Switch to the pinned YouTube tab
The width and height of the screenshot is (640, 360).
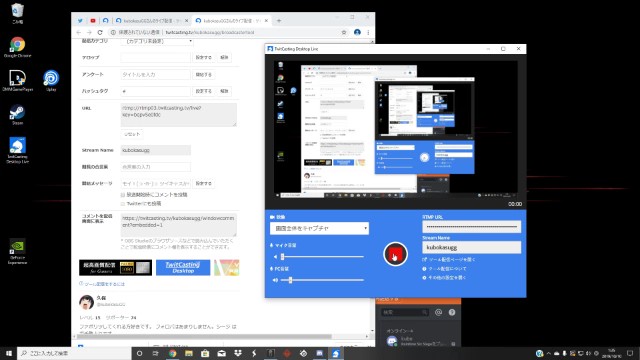click(x=93, y=20)
